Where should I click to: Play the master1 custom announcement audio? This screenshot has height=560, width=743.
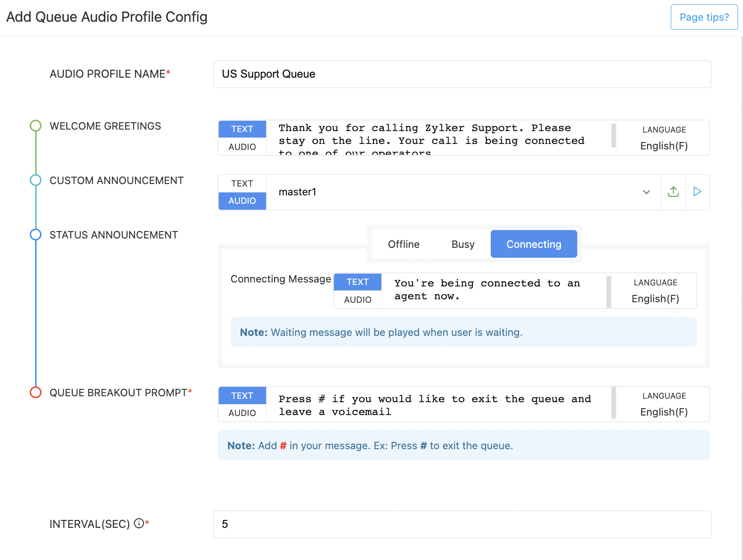coord(697,192)
